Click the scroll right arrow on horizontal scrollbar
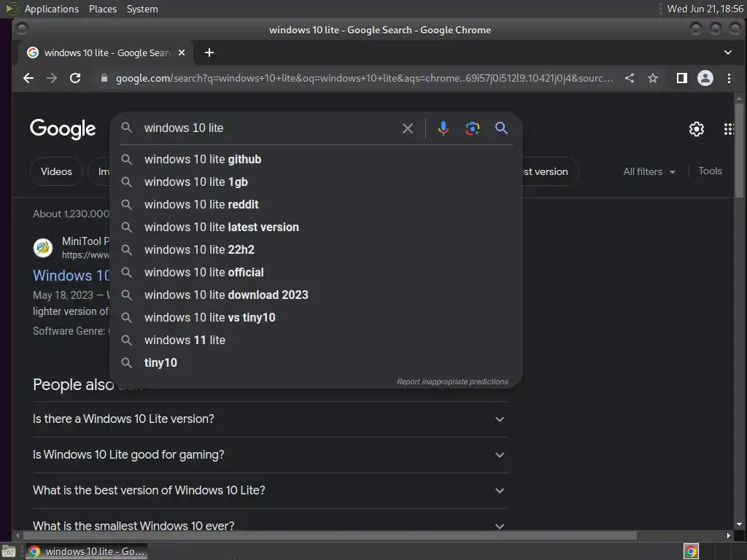 [x=728, y=536]
